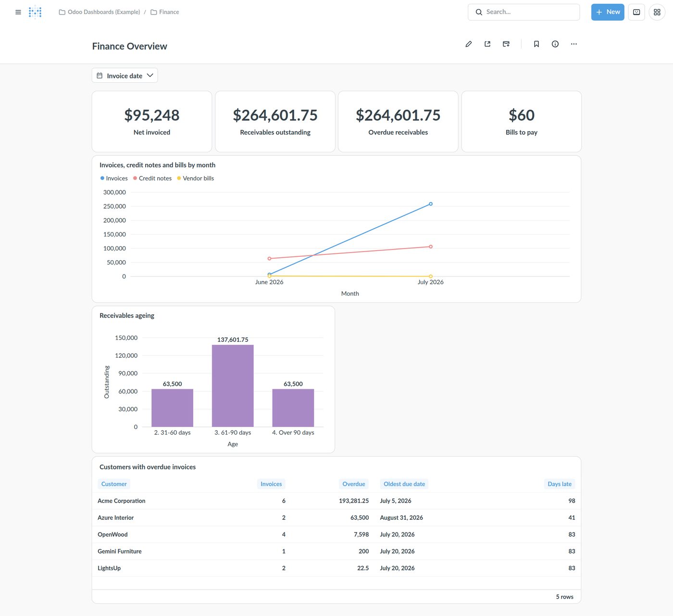Open the sharing arrow icon
673x616 pixels.
coord(487,44)
